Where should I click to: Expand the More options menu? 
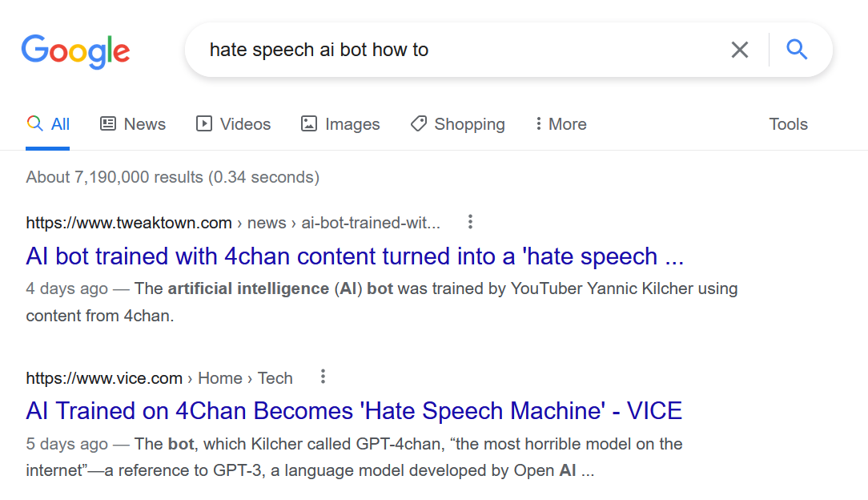click(560, 123)
